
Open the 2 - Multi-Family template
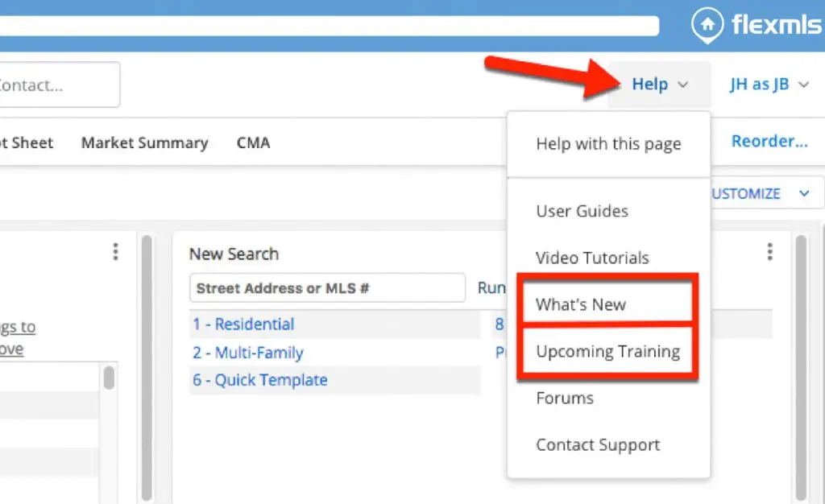[x=247, y=353]
